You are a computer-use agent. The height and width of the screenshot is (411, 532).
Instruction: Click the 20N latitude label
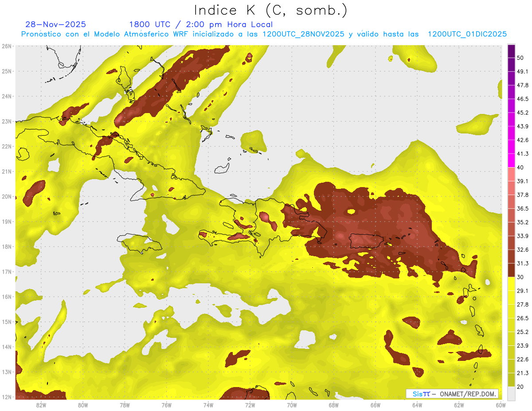[x=7, y=196]
